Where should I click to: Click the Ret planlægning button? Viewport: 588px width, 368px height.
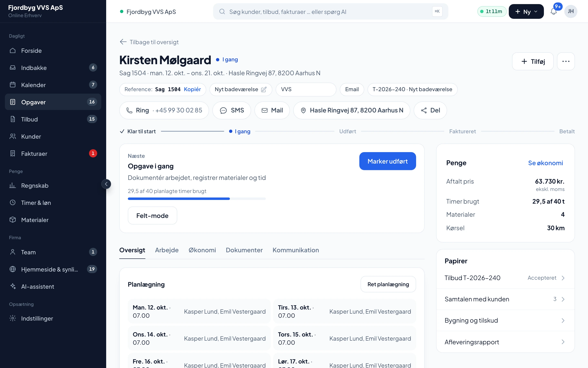coord(388,284)
